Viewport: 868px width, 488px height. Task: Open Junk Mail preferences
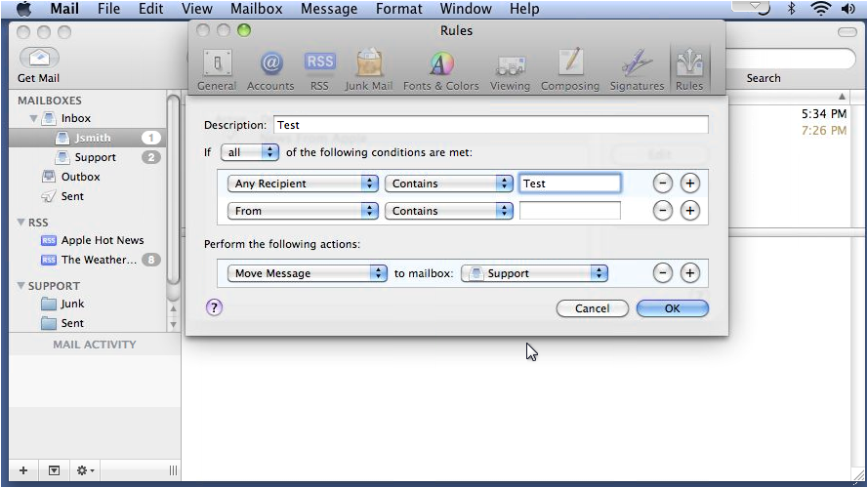(x=368, y=70)
